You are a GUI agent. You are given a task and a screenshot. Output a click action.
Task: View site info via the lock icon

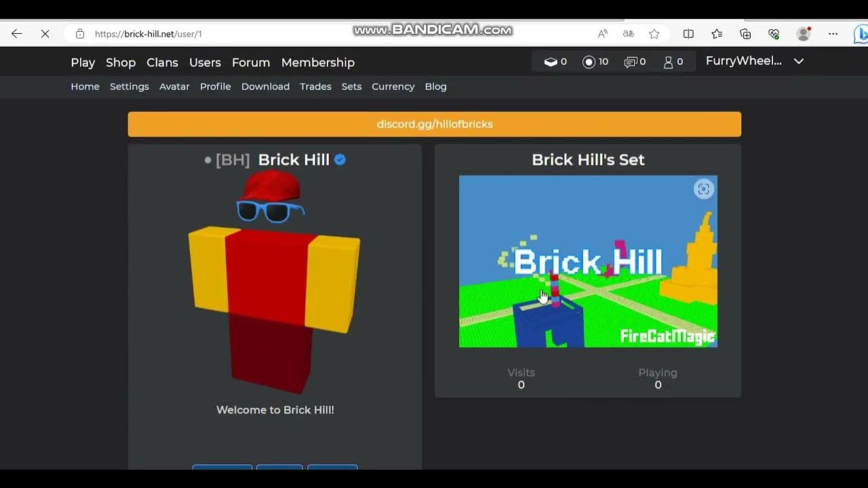80,34
